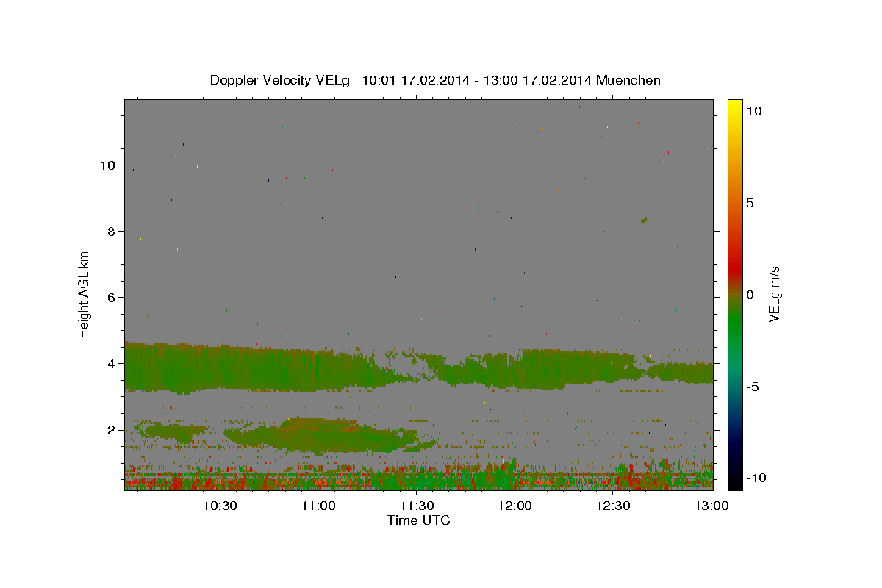
Task: Click the colorbar value '5'
Action: (750, 203)
